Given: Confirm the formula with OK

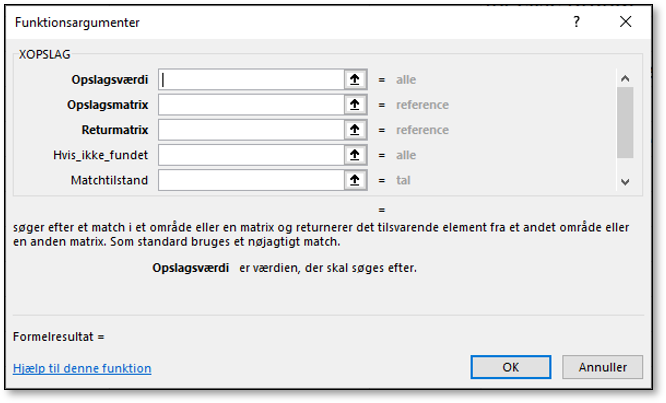Looking at the screenshot, I should pos(511,367).
